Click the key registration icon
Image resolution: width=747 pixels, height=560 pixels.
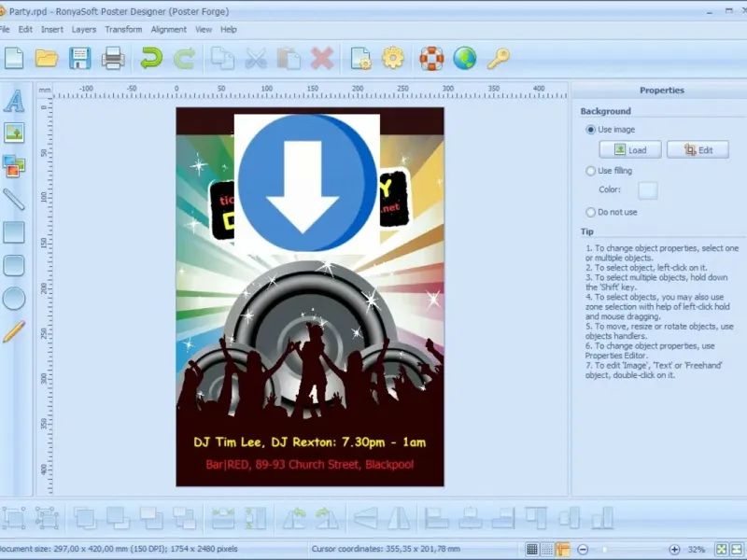[x=499, y=59]
